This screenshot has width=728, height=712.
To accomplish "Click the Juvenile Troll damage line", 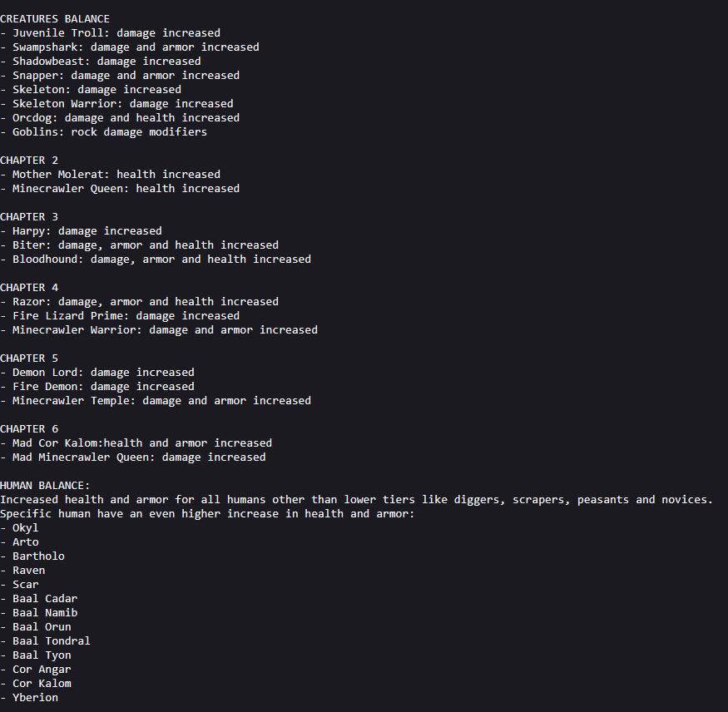I will coord(110,33).
